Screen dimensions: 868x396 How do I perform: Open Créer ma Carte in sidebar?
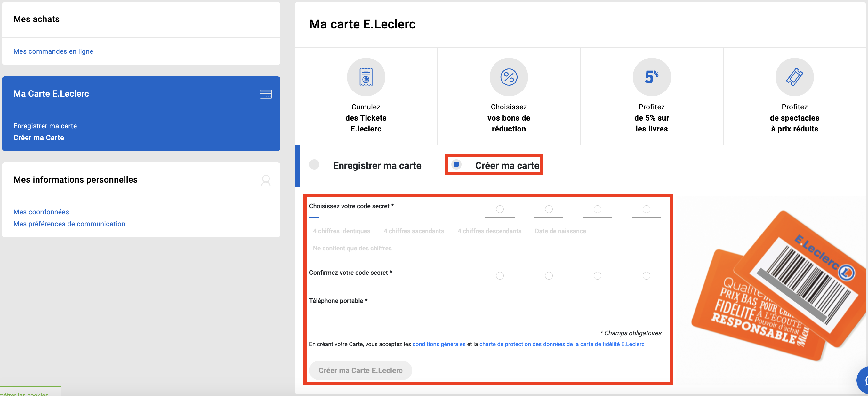(x=39, y=138)
